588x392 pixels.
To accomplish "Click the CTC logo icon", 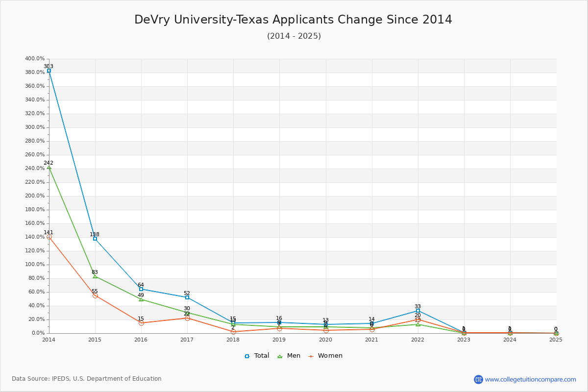I will (478, 379).
